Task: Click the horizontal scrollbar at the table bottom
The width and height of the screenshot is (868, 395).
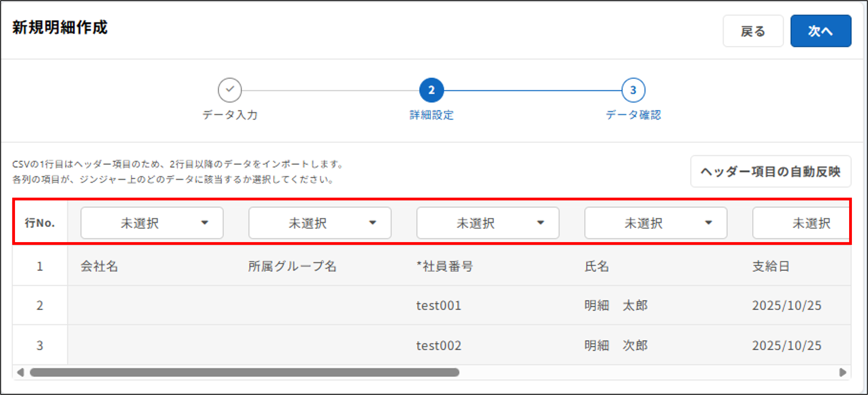Action: pos(245,372)
